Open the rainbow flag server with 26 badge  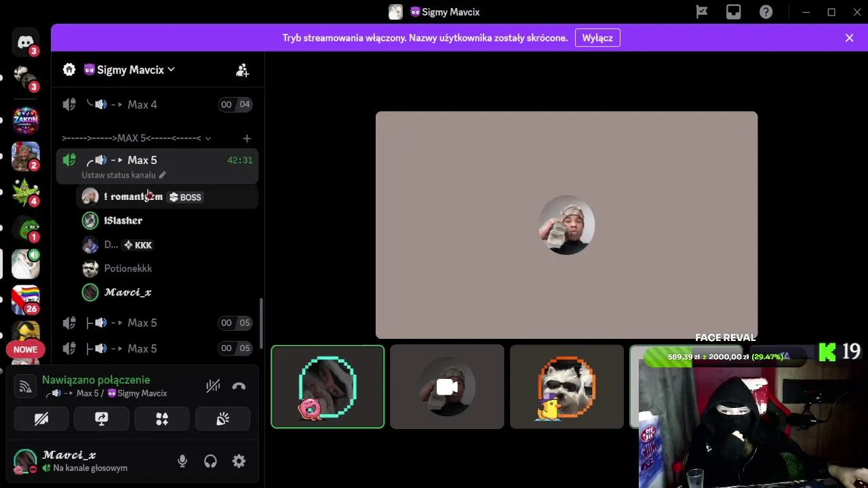coord(26,300)
